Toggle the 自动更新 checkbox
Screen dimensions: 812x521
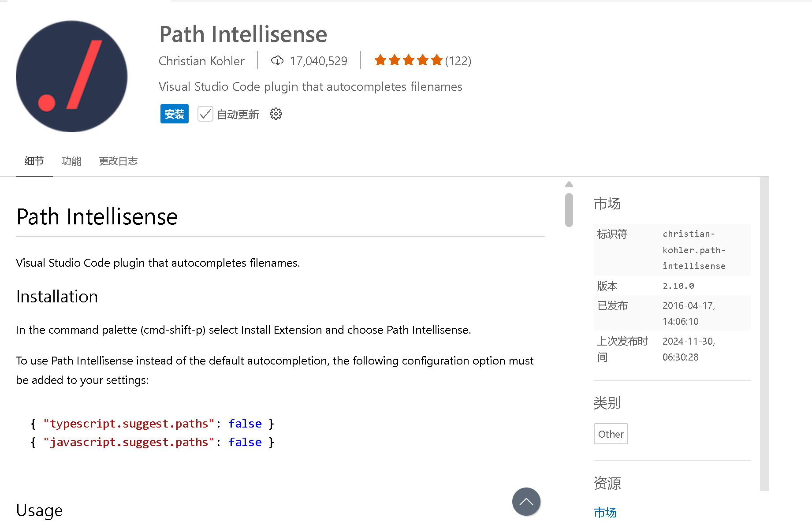[205, 114]
